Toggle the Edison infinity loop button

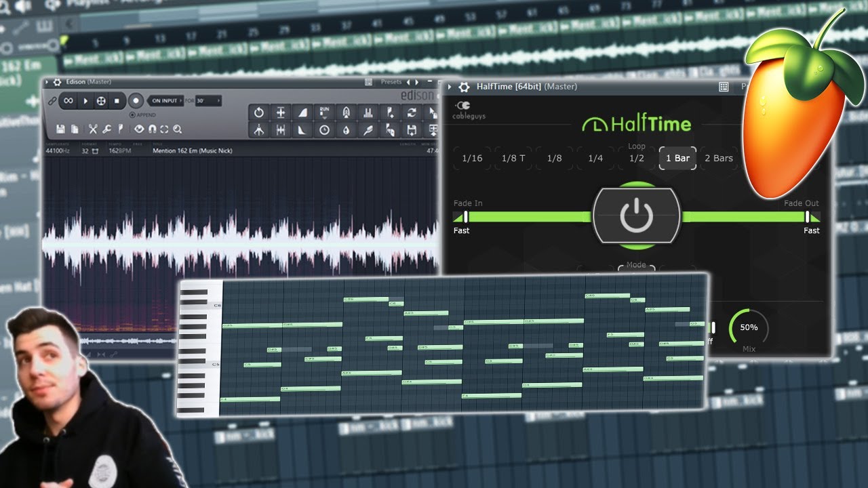tap(68, 101)
